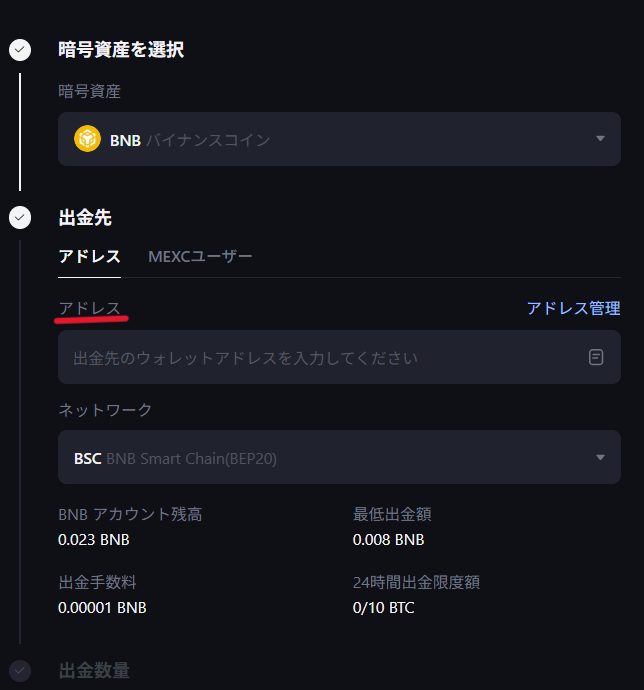Click the ネットワーク field label
Screen dimensions: 644x690
(105, 410)
